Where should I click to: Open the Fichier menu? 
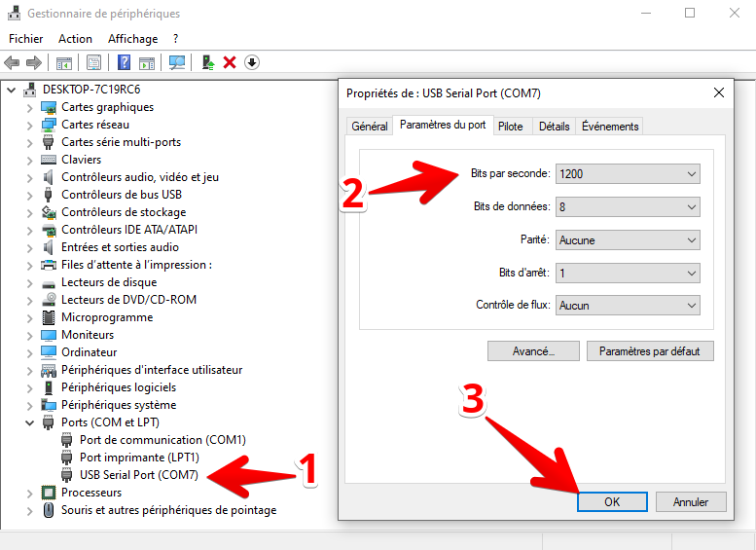[x=26, y=39]
